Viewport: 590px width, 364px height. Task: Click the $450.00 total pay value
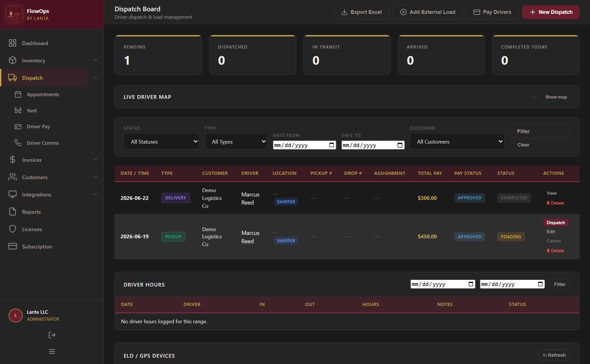(x=427, y=237)
